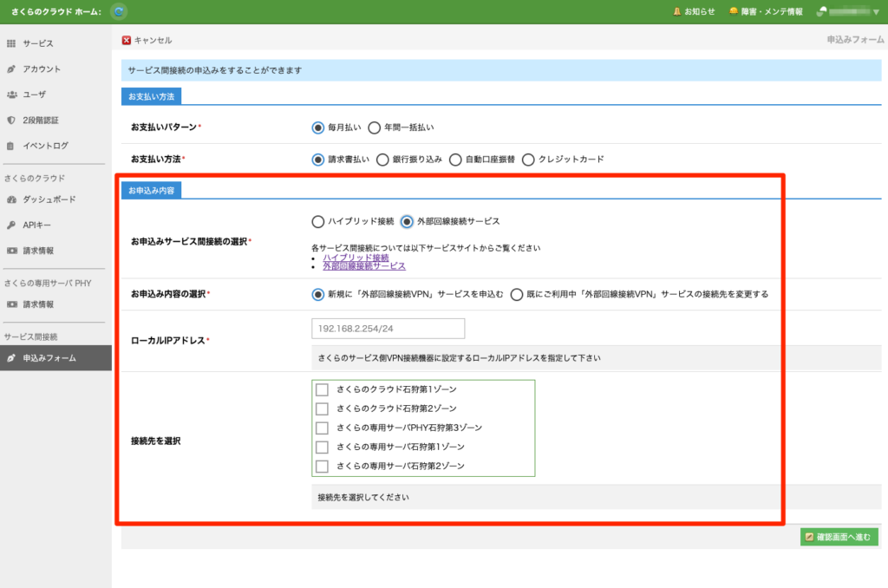Open ダッシュボード in sidebar
The image size is (888, 588).
coord(49,199)
